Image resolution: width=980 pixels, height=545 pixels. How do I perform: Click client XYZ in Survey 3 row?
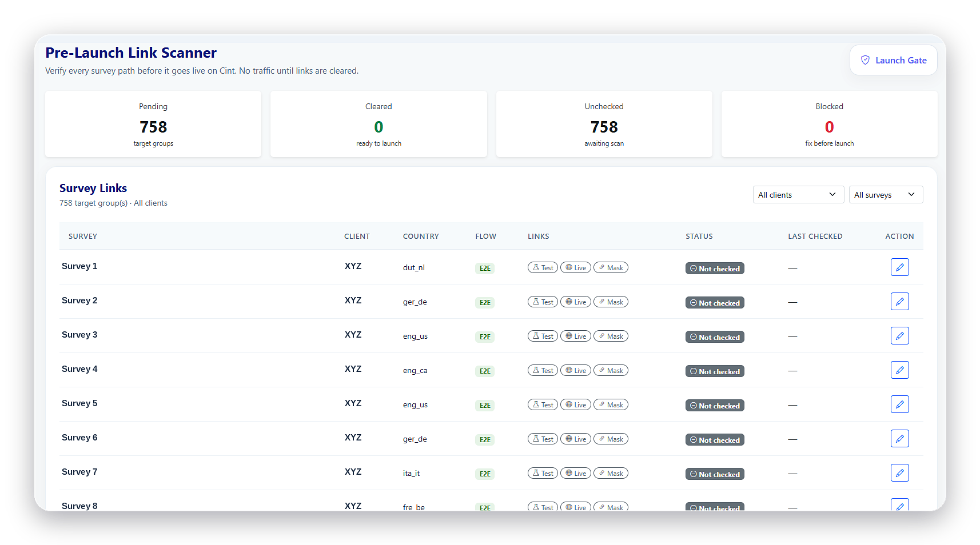click(x=353, y=335)
